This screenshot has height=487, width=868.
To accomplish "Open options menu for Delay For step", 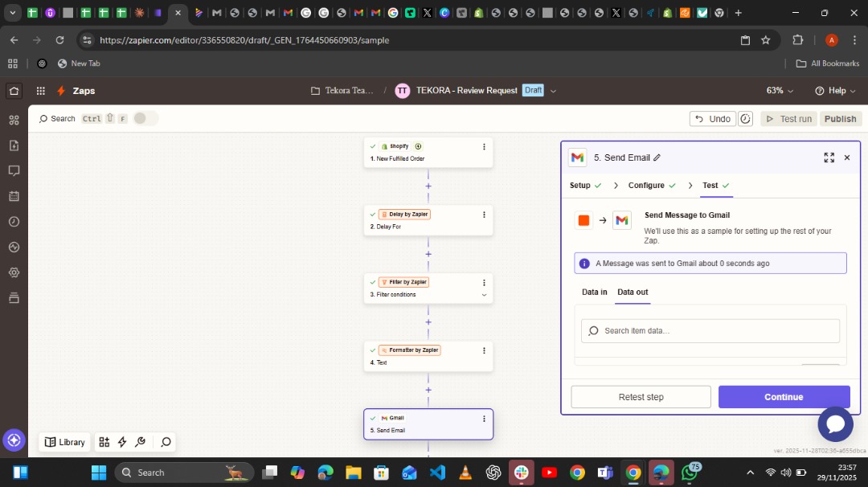I will point(484,215).
